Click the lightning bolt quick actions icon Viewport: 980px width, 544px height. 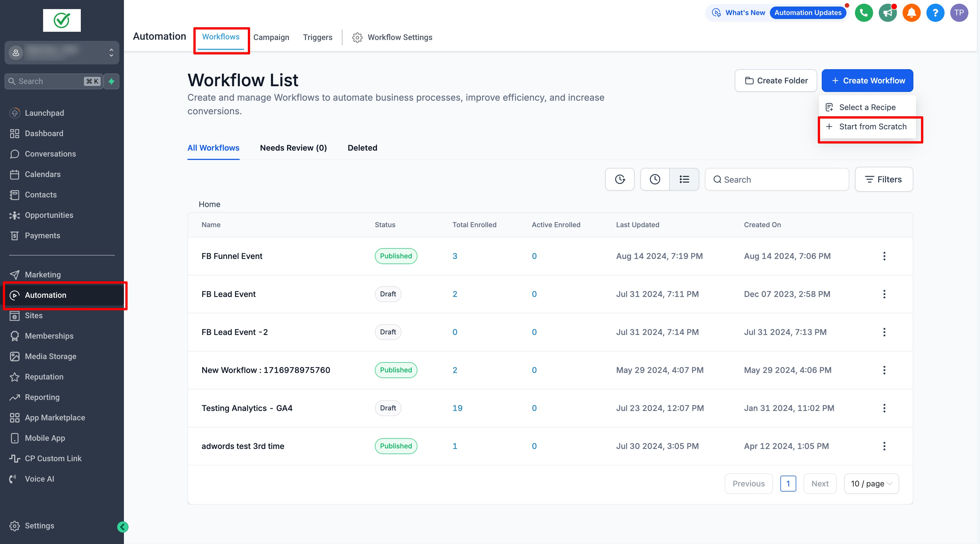(x=111, y=81)
